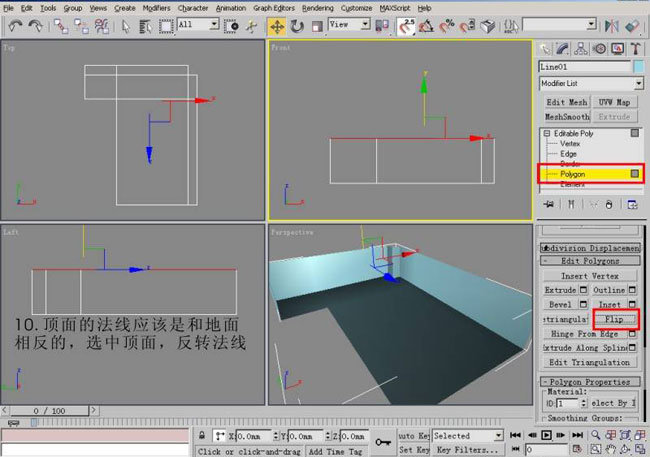
Task: Open the Rendering menu
Action: (x=317, y=7)
